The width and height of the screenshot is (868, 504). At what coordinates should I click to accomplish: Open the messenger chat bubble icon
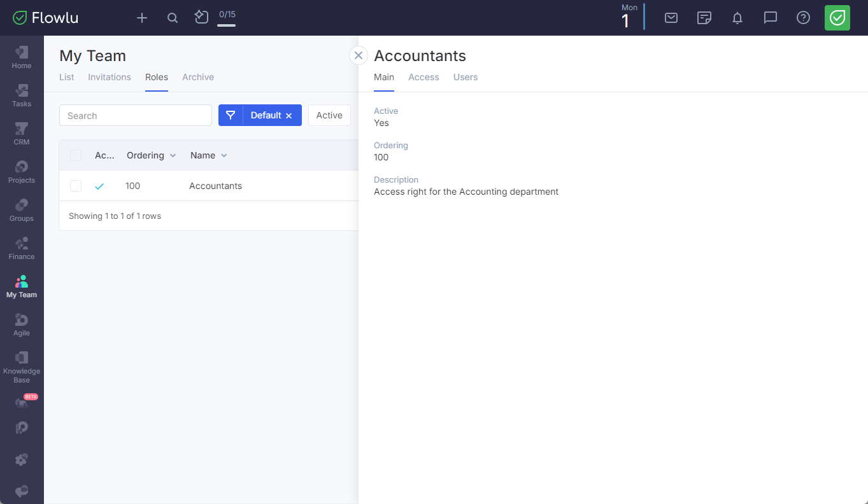(771, 18)
